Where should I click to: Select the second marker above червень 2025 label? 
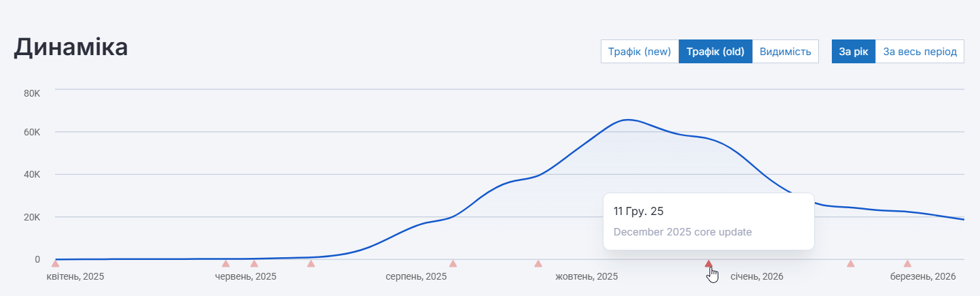coord(254,263)
